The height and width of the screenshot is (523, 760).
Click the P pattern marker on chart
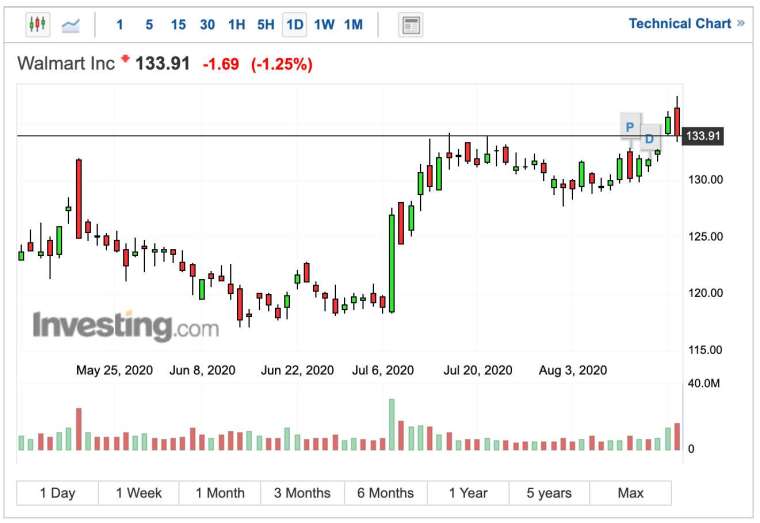click(630, 127)
